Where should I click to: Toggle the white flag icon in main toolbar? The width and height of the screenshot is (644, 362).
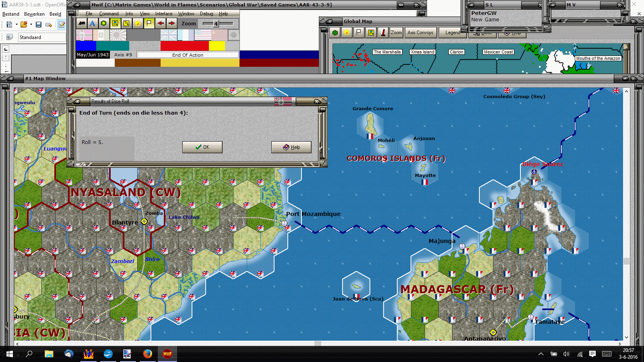149,23
